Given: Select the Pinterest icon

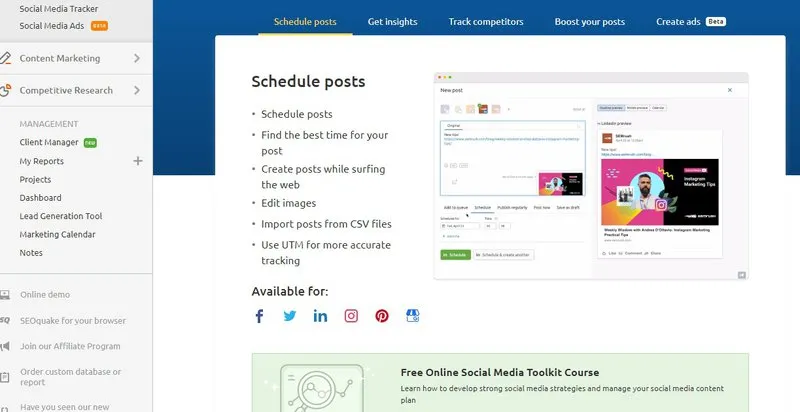Looking at the screenshot, I should coord(382,316).
